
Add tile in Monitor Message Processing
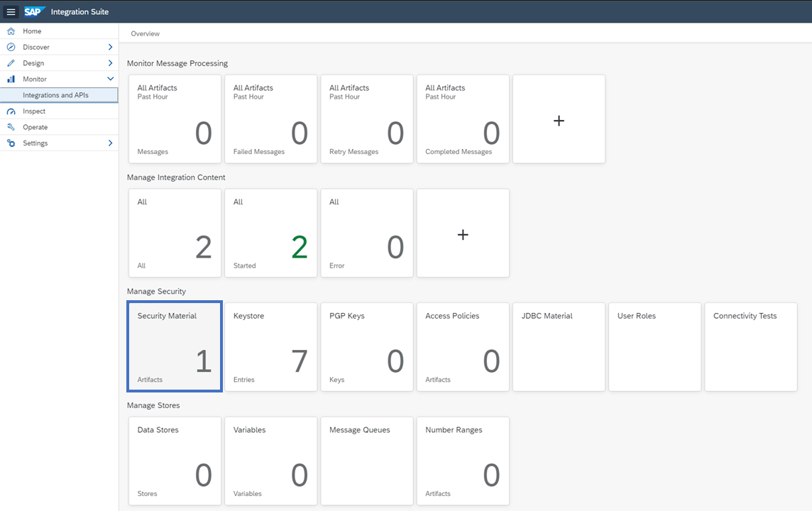(x=559, y=120)
